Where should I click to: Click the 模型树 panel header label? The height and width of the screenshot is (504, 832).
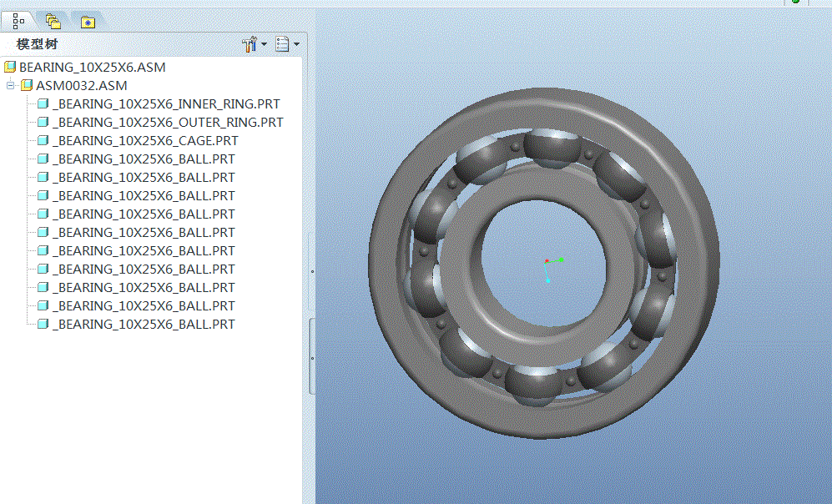click(37, 44)
